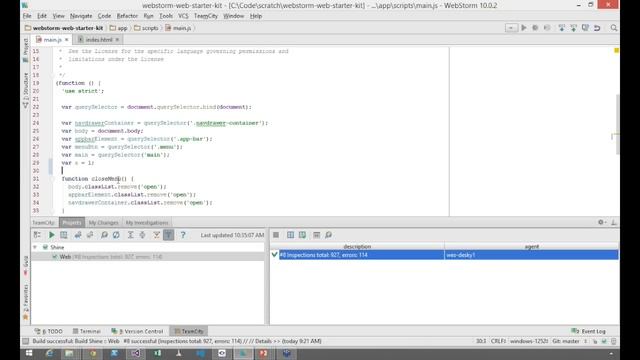Show history icon in main toolbar
The width and height of the screenshot is (640, 360).
tap(585, 28)
